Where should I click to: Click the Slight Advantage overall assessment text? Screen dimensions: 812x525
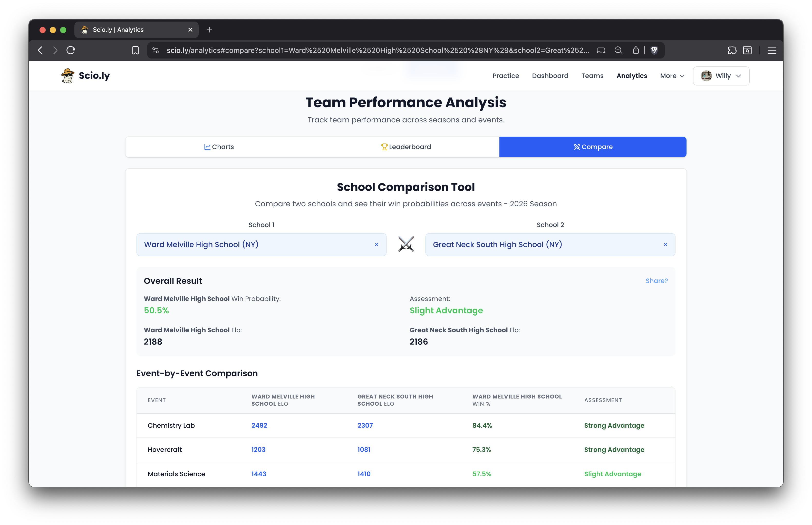click(446, 310)
